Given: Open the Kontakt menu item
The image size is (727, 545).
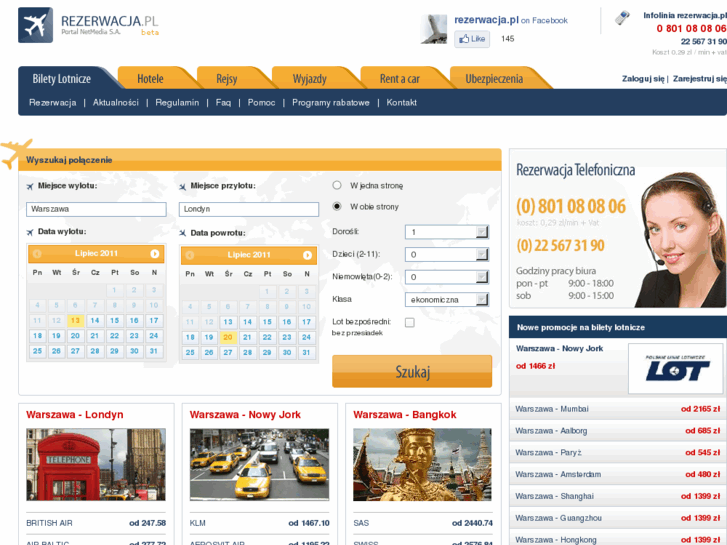Looking at the screenshot, I should [402, 103].
